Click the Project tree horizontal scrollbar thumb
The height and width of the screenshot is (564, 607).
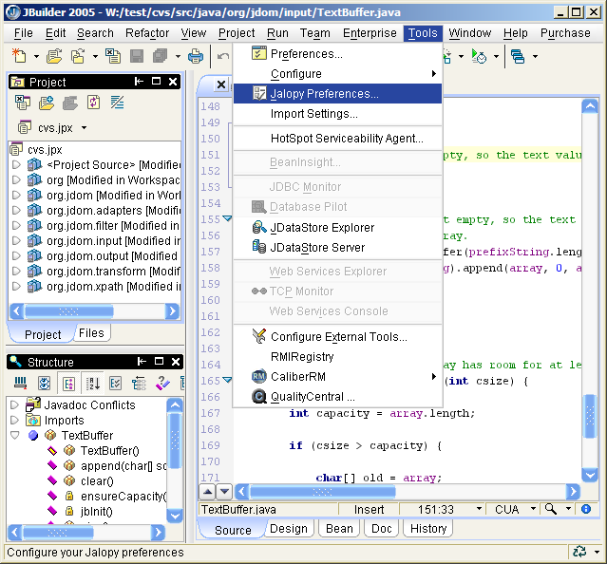click(x=69, y=311)
